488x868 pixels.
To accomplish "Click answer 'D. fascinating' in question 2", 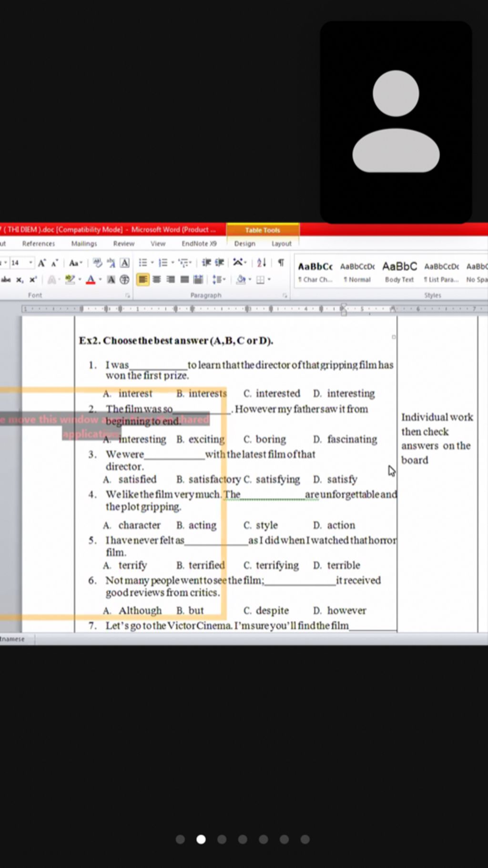I will tap(345, 439).
